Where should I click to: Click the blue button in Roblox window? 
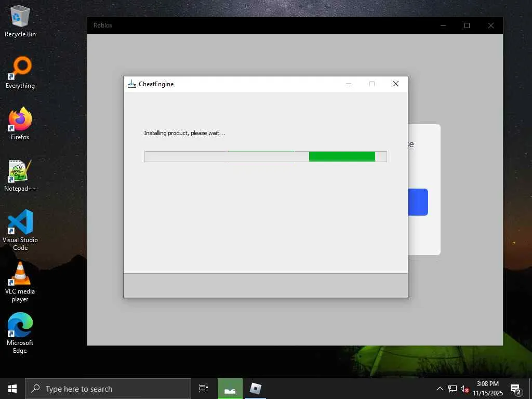point(418,202)
